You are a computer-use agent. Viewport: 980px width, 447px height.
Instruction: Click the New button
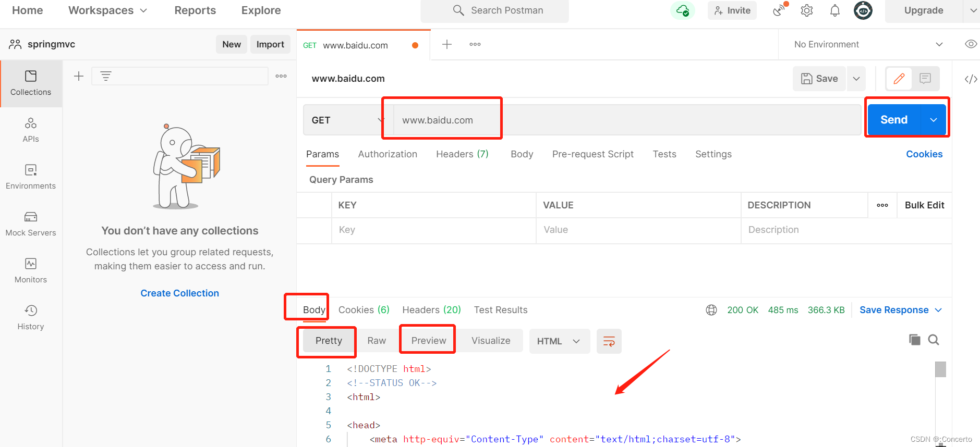coord(232,44)
